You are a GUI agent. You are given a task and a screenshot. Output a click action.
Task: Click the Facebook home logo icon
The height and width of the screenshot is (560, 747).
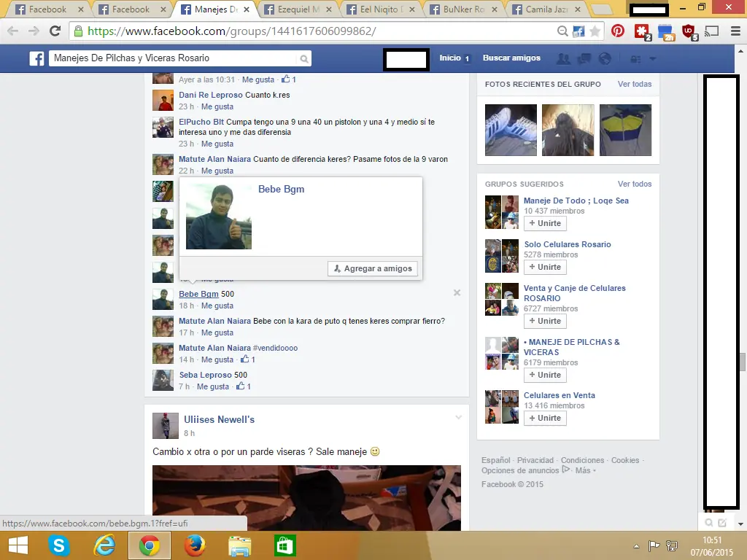pos(36,58)
